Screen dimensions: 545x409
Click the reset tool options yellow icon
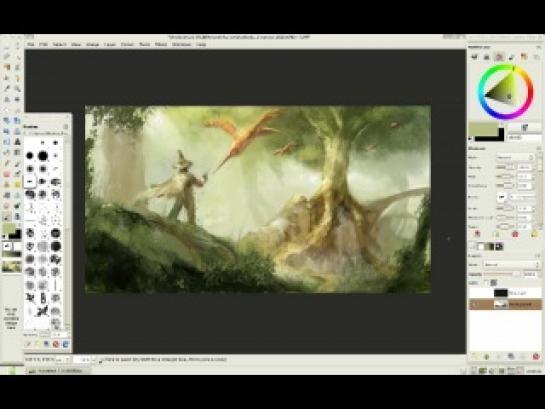pos(534,235)
